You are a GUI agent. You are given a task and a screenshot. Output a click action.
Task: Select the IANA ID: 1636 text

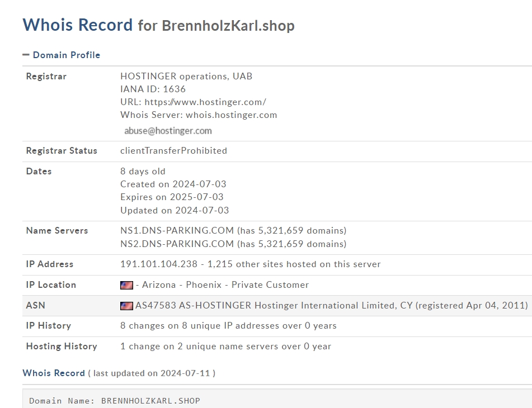153,89
